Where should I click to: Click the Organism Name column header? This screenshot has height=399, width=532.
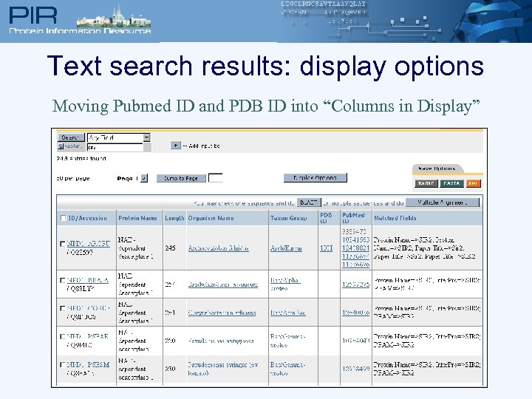[211, 218]
